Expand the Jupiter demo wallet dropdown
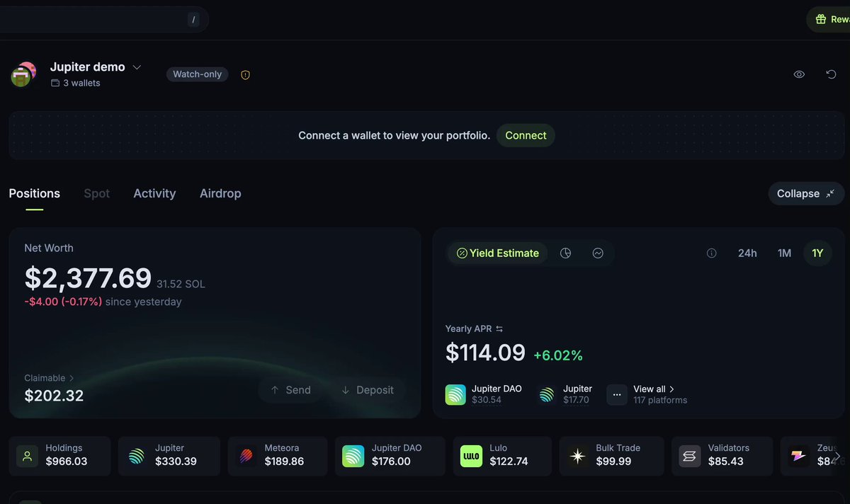 (137, 67)
